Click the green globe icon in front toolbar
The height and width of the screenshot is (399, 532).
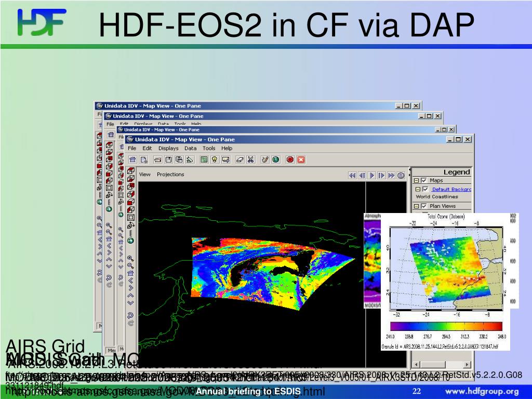click(x=276, y=159)
